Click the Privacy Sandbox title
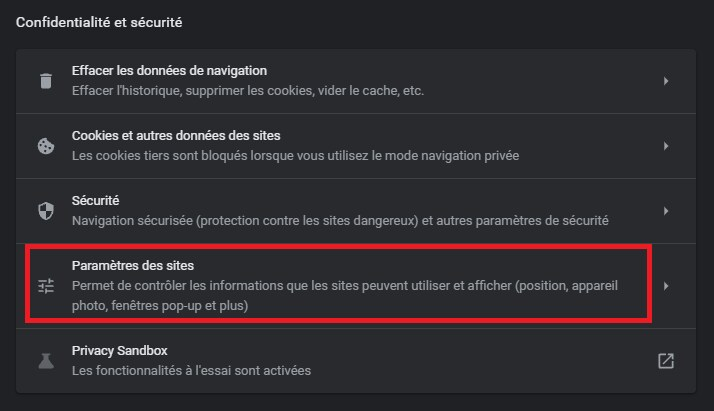The height and width of the screenshot is (411, 714). tap(119, 351)
